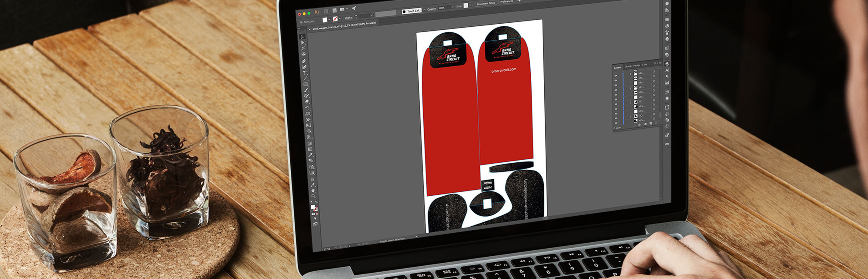Collapse the Layers panel with double arrows
Screen dimensions: 868x279
click(655, 63)
